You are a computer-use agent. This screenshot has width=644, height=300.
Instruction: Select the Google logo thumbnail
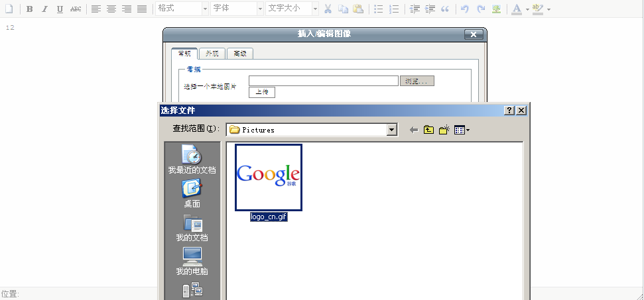[x=269, y=177]
